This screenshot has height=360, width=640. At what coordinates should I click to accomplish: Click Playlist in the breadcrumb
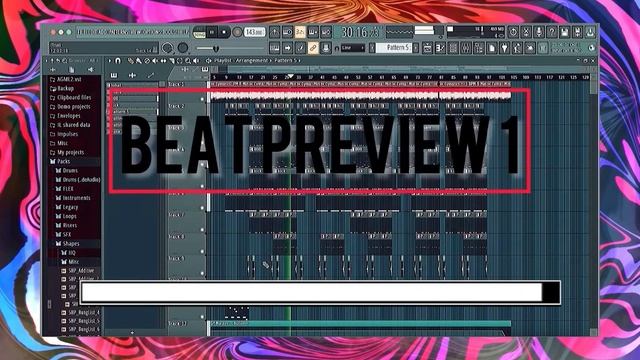pos(223,60)
